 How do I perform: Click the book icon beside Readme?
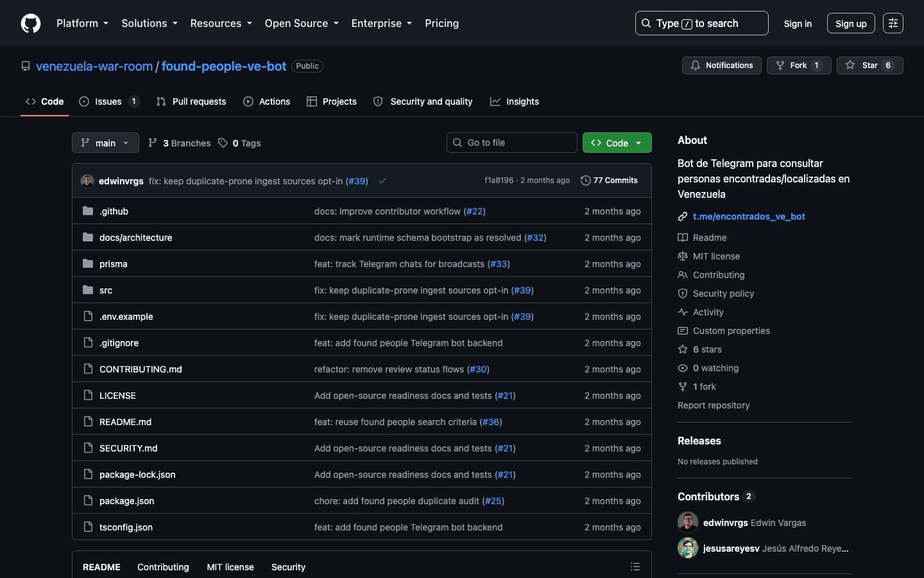coord(683,238)
